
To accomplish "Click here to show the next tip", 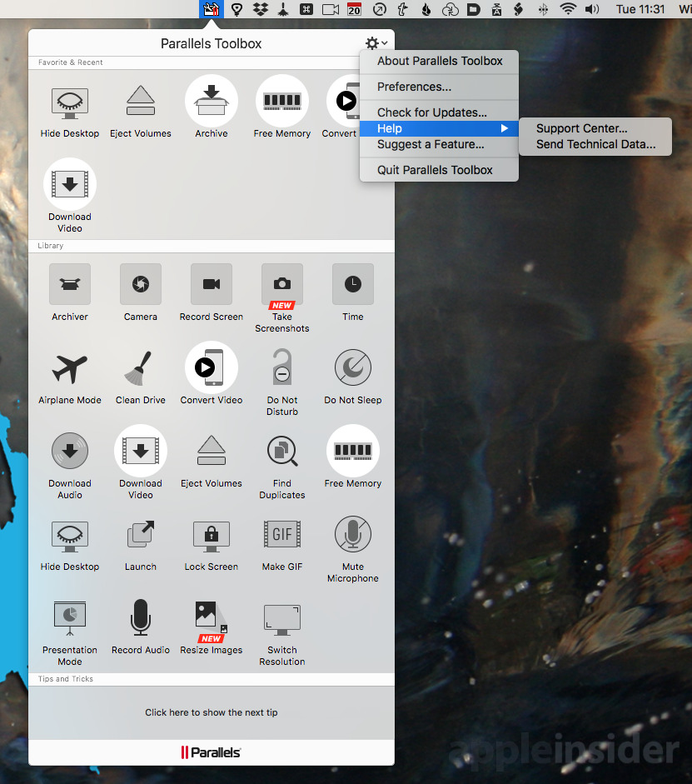I will [212, 712].
